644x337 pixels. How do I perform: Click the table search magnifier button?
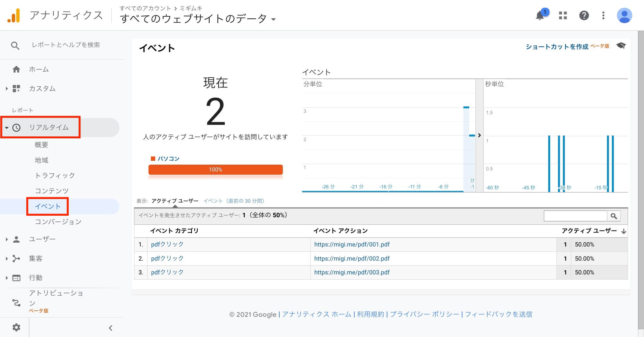[614, 216]
